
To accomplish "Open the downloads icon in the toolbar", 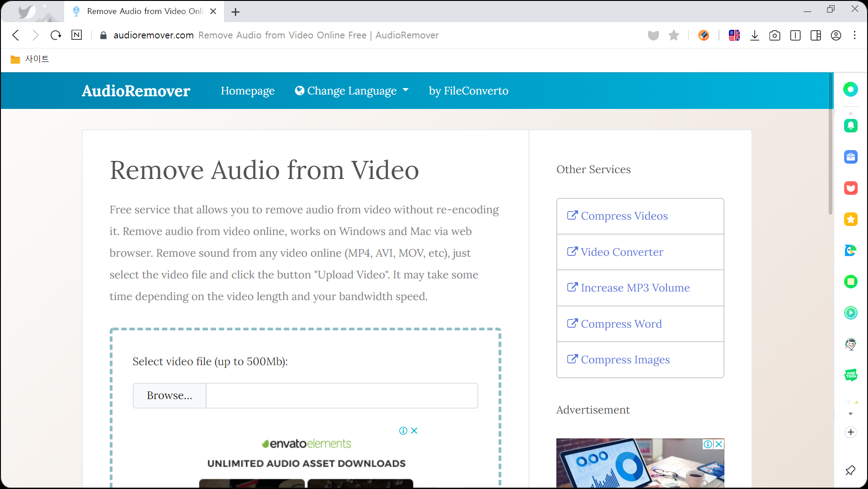I will (755, 35).
